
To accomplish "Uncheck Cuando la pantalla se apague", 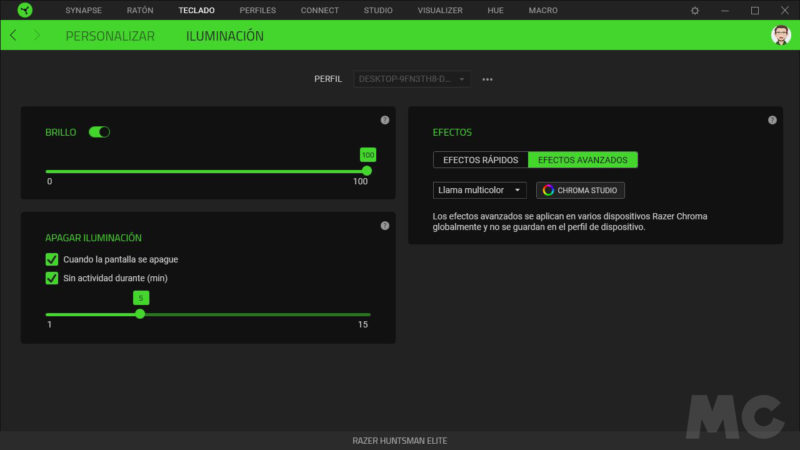I will click(52, 259).
